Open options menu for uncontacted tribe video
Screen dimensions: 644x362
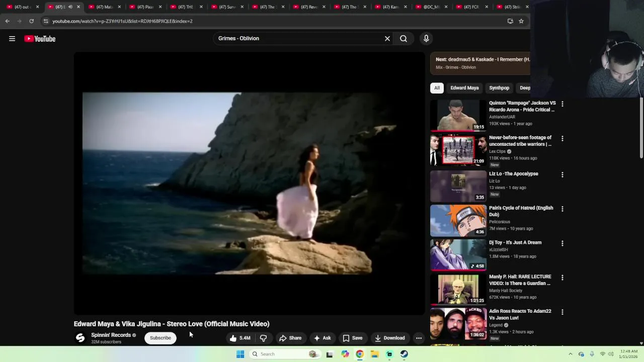562,138
